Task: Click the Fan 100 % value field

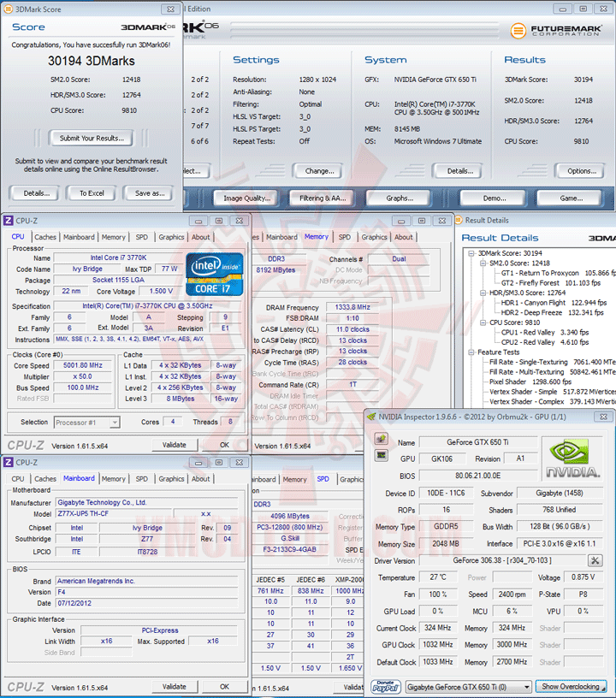Action: pos(437,594)
